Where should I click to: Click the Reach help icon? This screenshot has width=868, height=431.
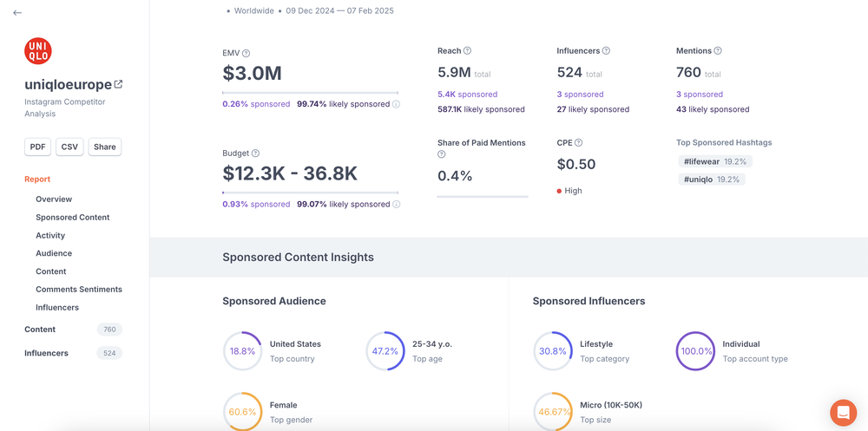(467, 50)
